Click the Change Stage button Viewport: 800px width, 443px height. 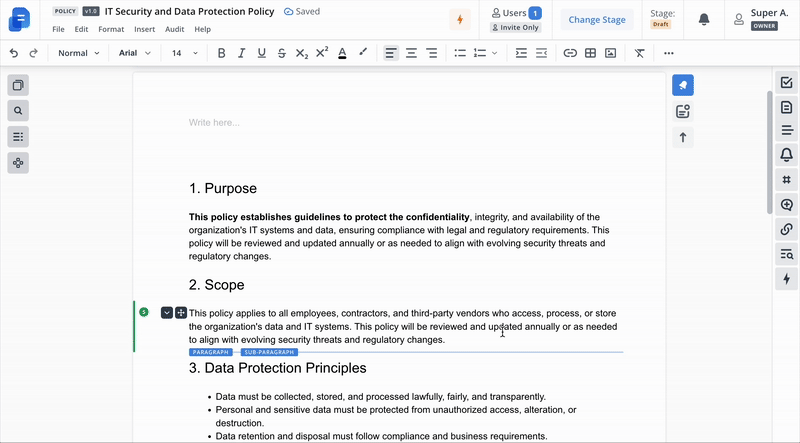[597, 19]
